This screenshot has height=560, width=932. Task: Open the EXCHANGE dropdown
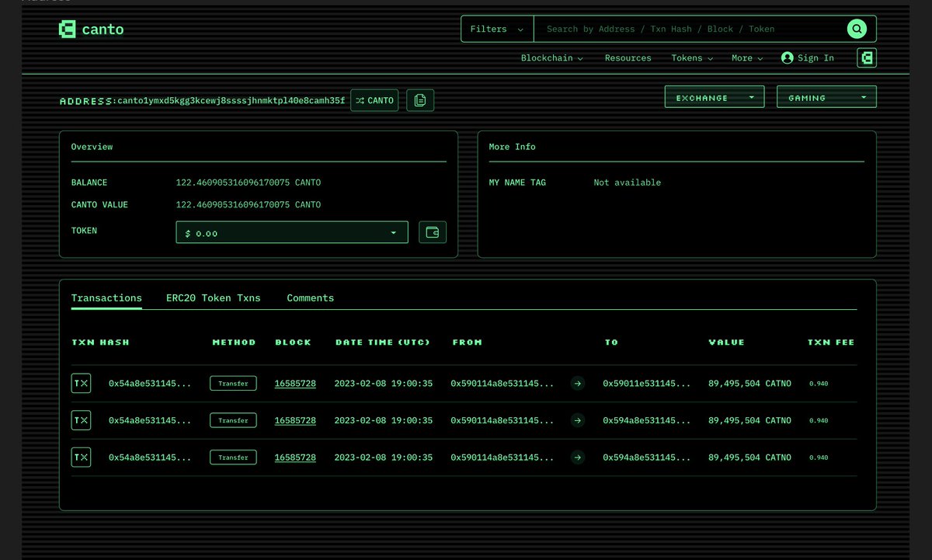pyautogui.click(x=715, y=97)
